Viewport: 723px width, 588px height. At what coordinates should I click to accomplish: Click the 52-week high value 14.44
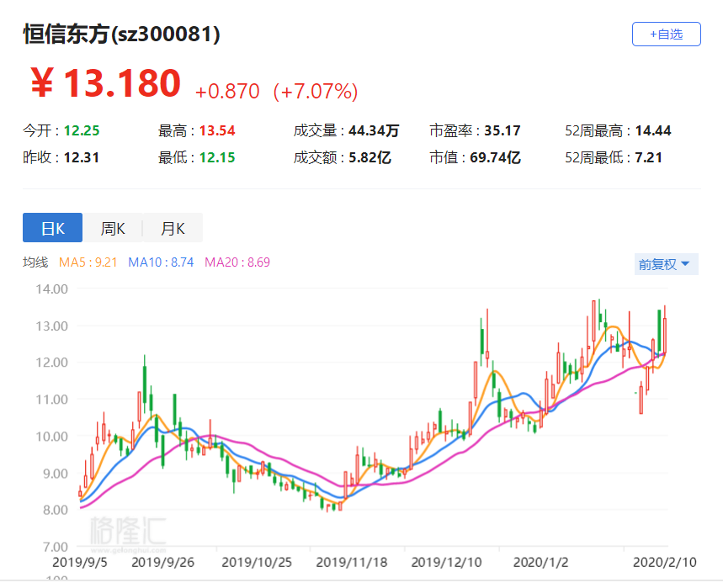coord(653,130)
